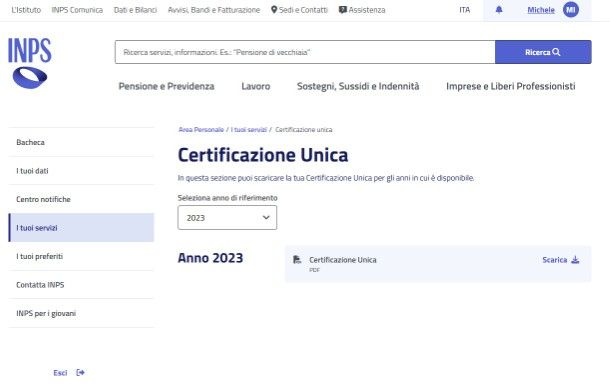
Task: Click the Certificazione Unica file name
Action: [x=343, y=260]
